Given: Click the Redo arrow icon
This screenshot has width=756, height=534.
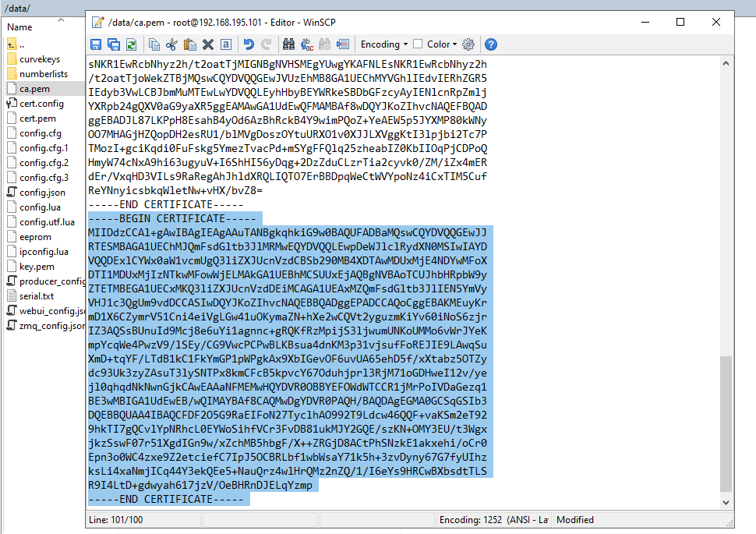Looking at the screenshot, I should [266, 45].
